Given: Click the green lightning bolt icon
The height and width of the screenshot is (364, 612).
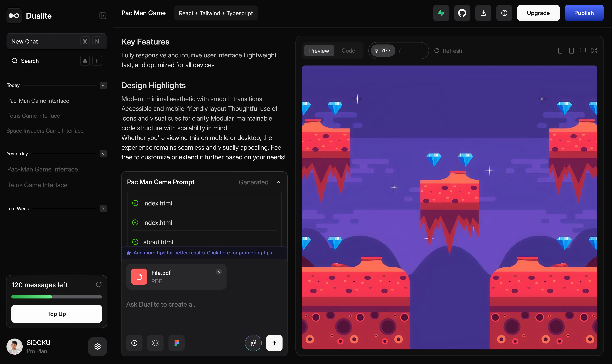Looking at the screenshot, I should (441, 13).
